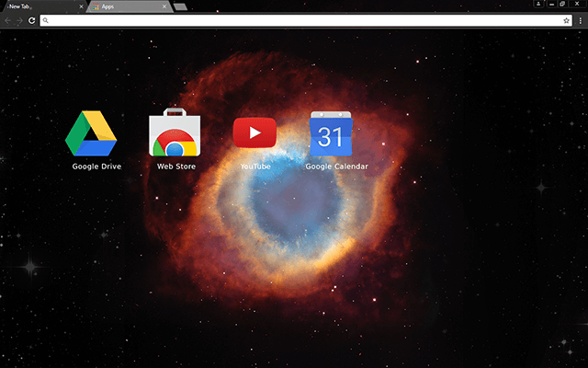Image resolution: width=588 pixels, height=368 pixels.
Task: Click the Web Store label text
Action: (x=175, y=167)
